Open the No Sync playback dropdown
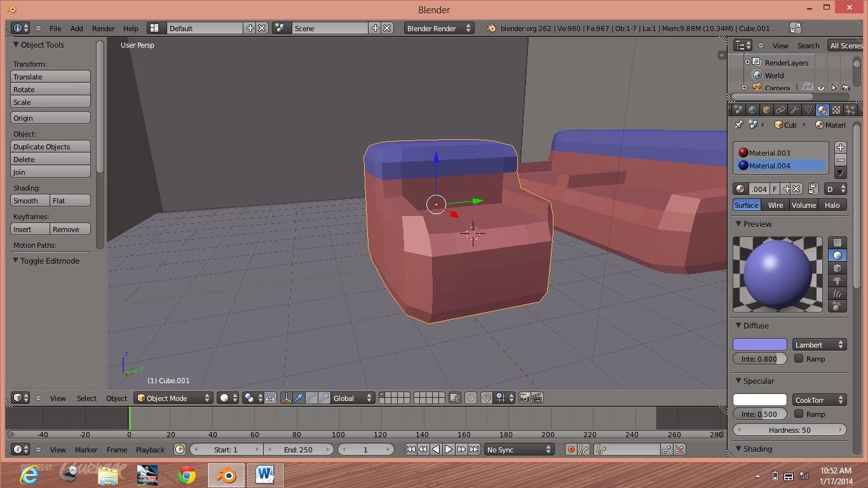Image resolution: width=868 pixels, height=488 pixels. pos(519,449)
